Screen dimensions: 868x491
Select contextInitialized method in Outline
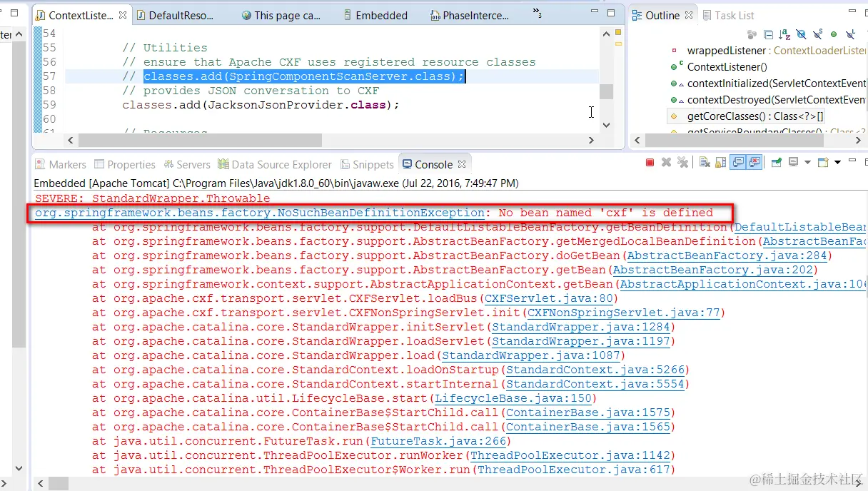(x=768, y=83)
